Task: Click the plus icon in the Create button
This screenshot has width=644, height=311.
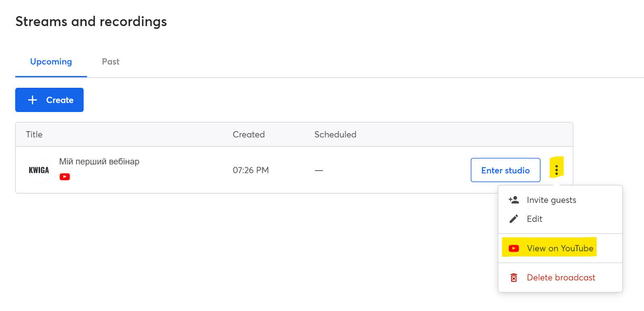Action: (x=33, y=100)
